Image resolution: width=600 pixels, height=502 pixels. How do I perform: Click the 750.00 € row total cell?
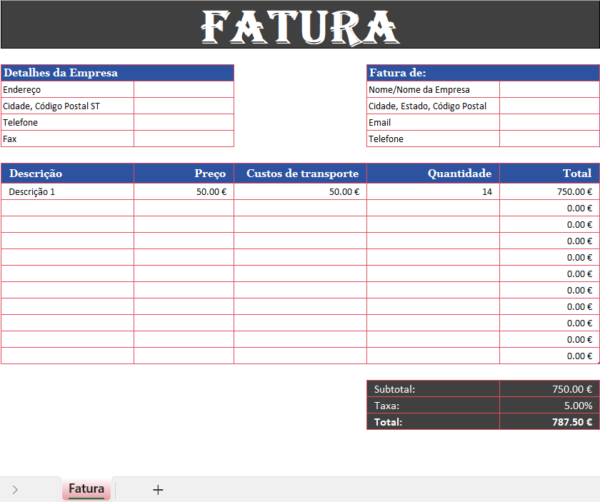[x=549, y=192]
